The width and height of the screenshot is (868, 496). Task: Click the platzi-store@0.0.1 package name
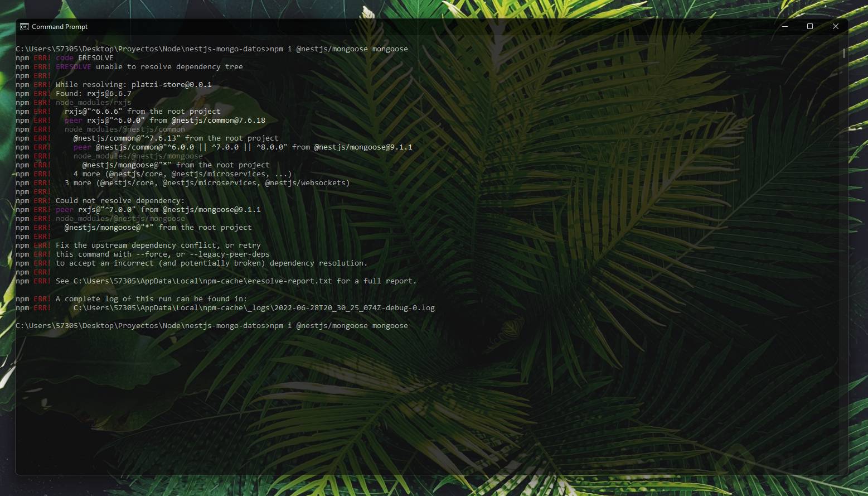(x=171, y=84)
